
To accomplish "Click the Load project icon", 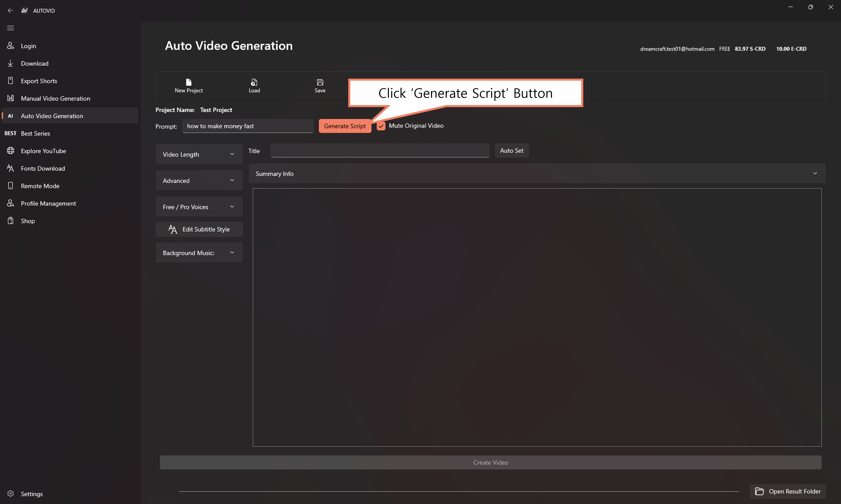I will pos(254,82).
